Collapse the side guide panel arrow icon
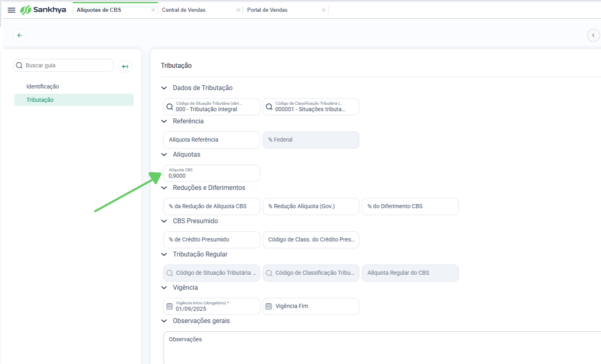 [x=125, y=66]
